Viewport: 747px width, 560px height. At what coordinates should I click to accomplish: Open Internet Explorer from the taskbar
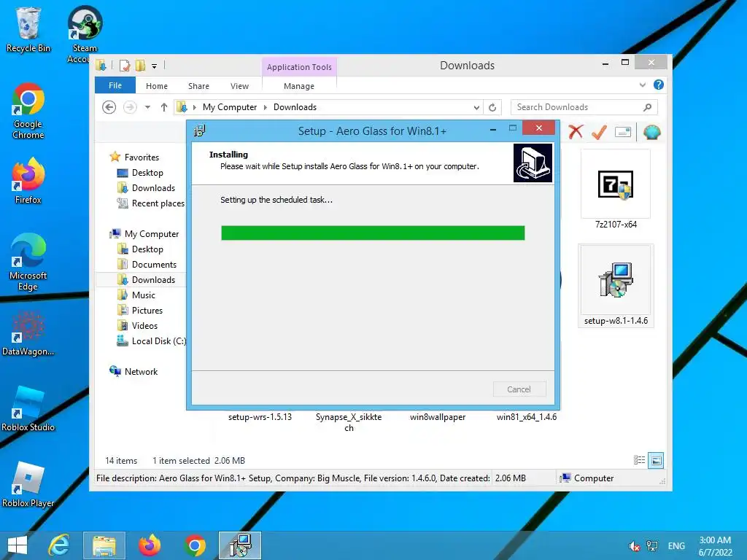coord(59,545)
